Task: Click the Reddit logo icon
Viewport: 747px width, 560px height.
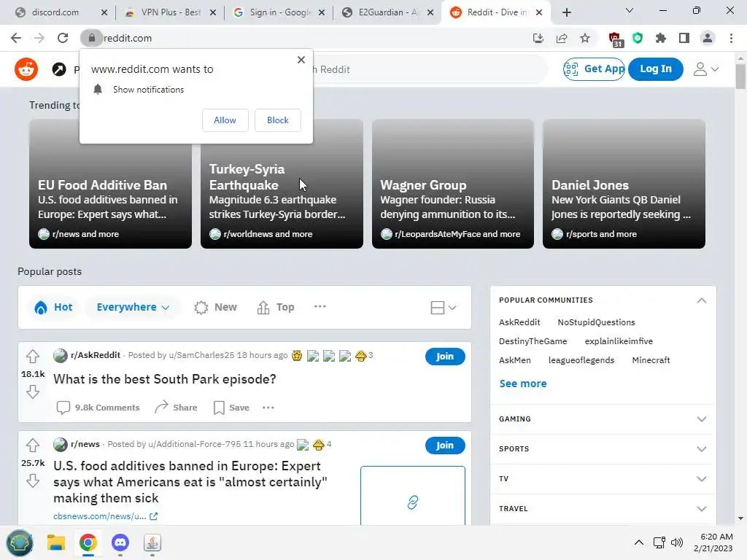Action: (26, 69)
